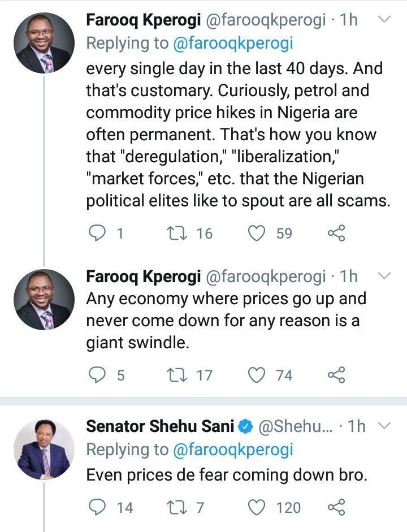407x532 pixels.
Task: Share Senator Shehu Sani's tweet
Action: (336, 507)
